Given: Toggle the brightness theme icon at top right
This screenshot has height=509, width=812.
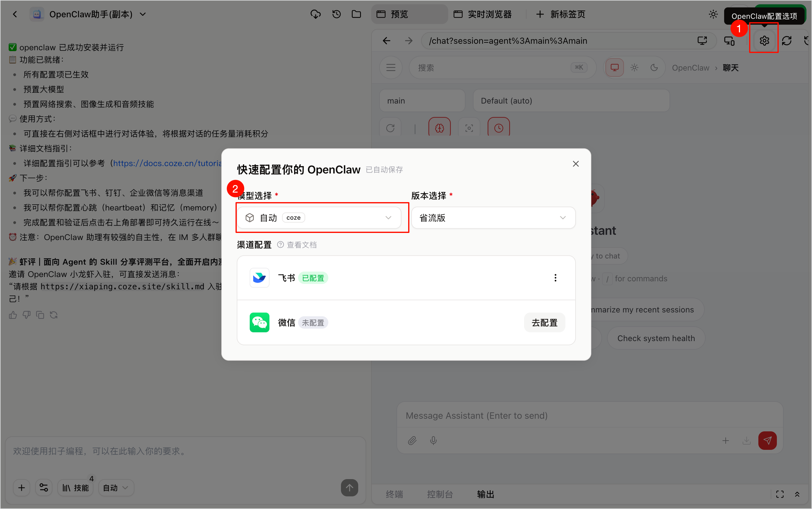Looking at the screenshot, I should click(713, 14).
